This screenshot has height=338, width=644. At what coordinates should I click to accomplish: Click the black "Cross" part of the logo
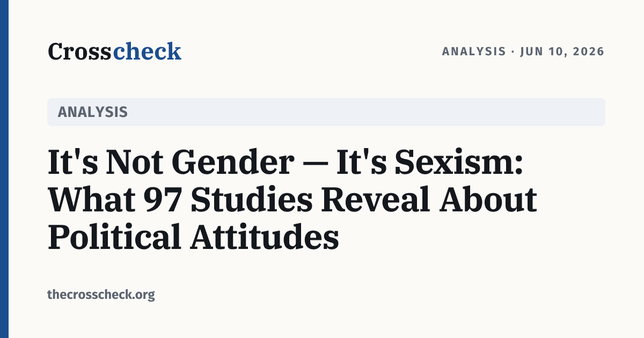point(80,52)
